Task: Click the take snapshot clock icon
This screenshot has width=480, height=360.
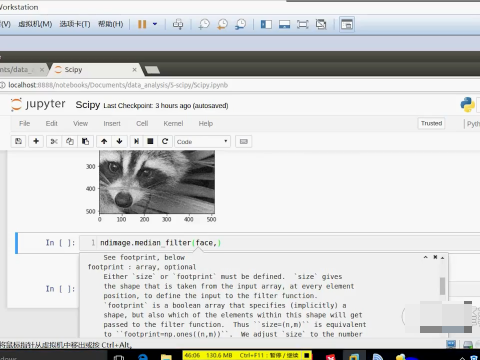Action: pyautogui.click(x=204, y=24)
